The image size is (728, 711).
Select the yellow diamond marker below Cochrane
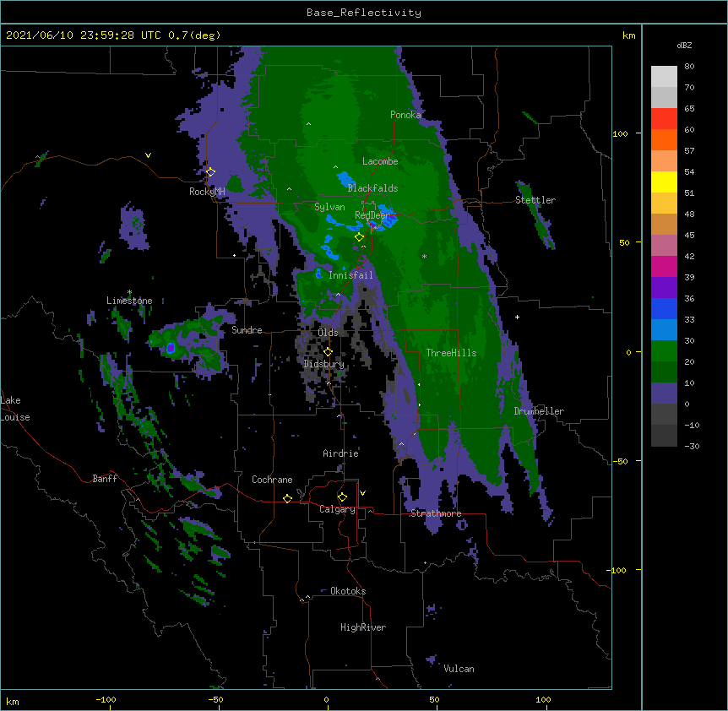[x=287, y=498]
